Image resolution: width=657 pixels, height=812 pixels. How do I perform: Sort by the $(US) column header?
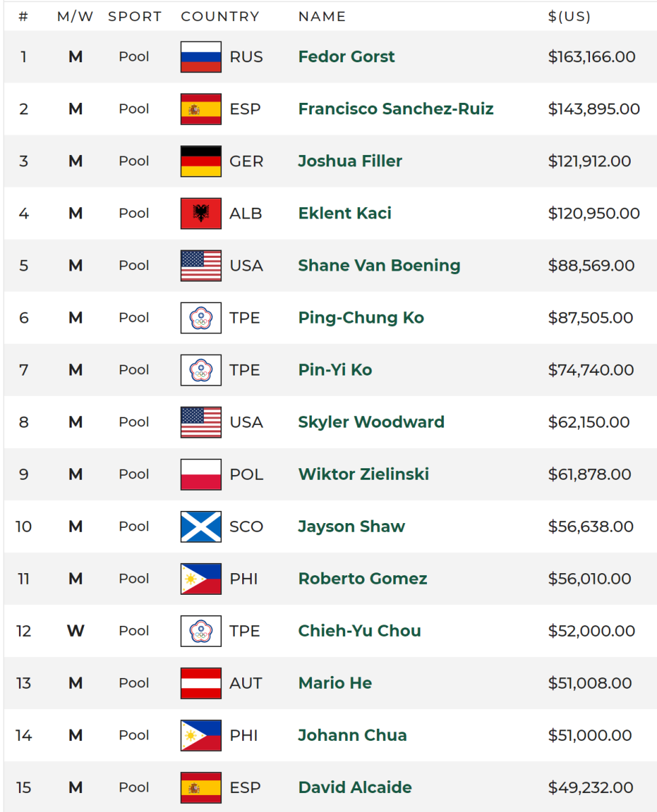(x=569, y=17)
